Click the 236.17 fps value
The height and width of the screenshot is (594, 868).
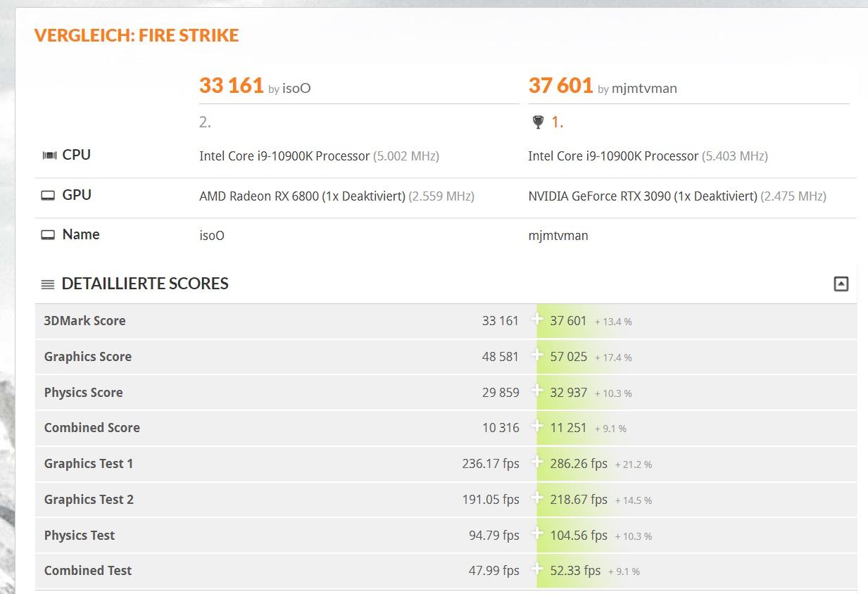point(491,464)
